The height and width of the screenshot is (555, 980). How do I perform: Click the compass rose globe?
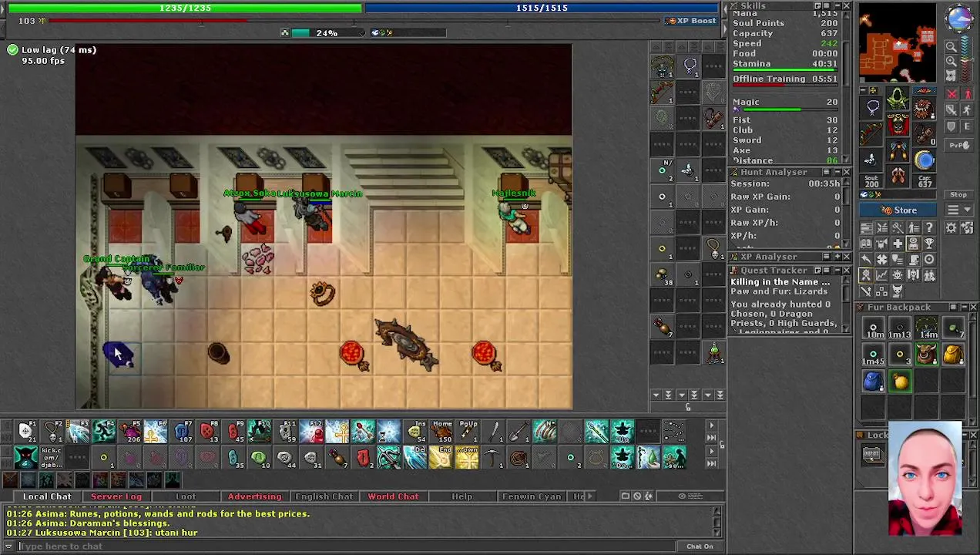click(959, 18)
